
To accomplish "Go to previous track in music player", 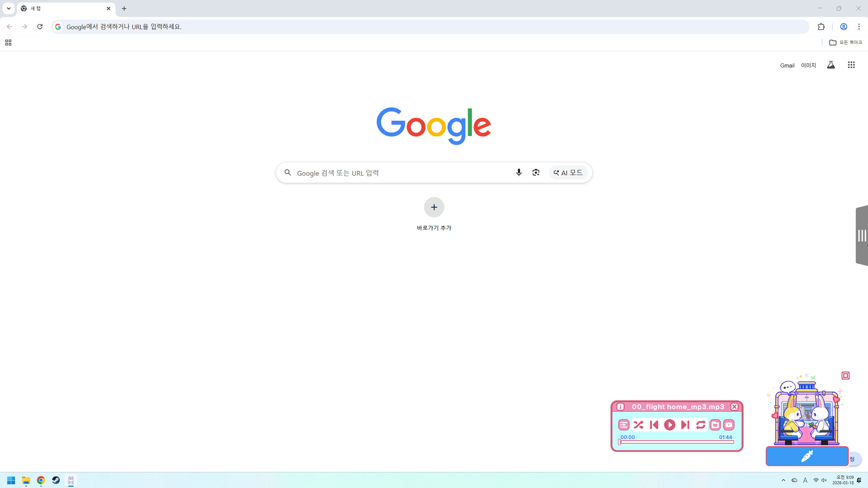I will (654, 425).
